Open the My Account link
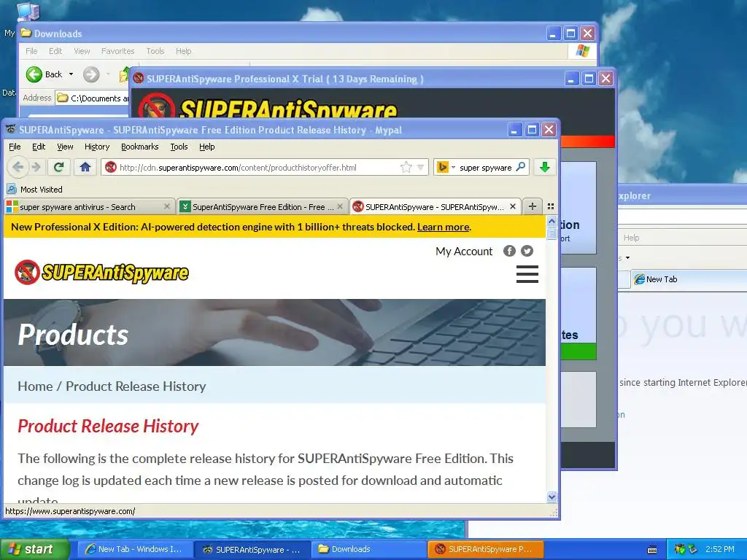Image resolution: width=747 pixels, height=560 pixels. [463, 252]
